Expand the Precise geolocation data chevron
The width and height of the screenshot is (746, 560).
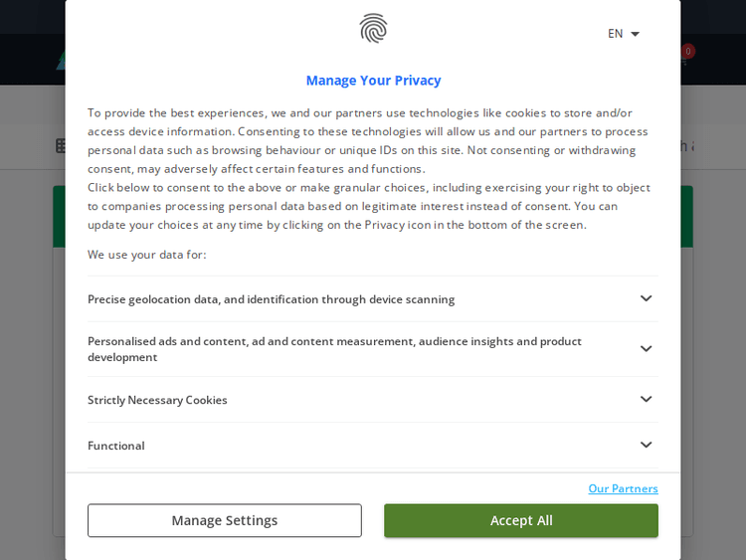click(x=646, y=298)
